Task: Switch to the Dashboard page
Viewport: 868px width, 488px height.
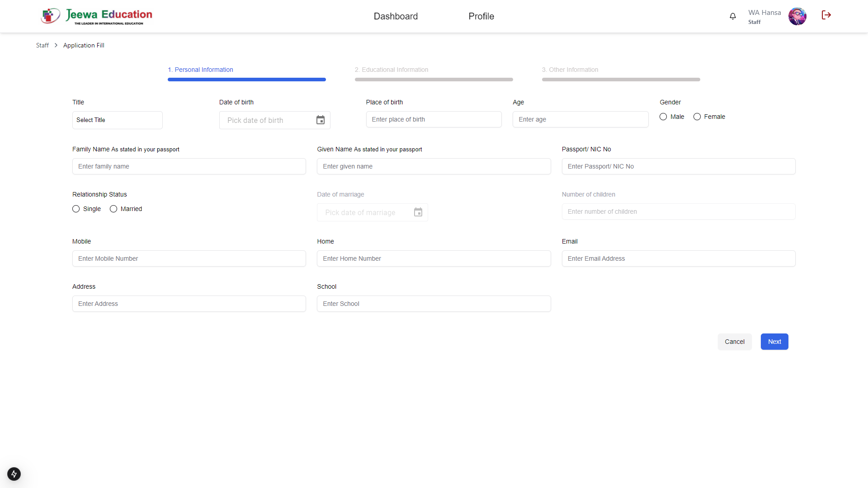Action: 396,16
